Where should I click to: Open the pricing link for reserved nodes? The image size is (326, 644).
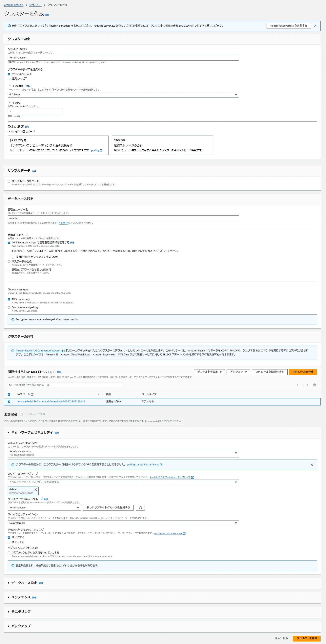[x=97, y=151]
